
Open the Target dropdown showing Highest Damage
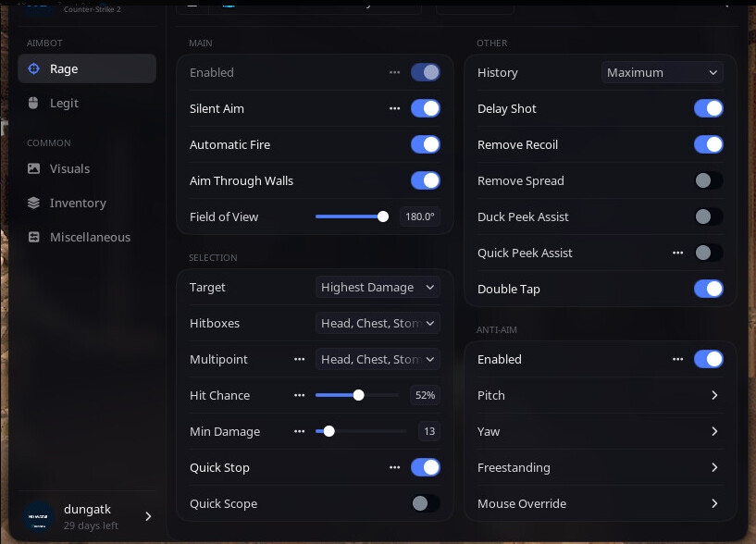click(378, 287)
